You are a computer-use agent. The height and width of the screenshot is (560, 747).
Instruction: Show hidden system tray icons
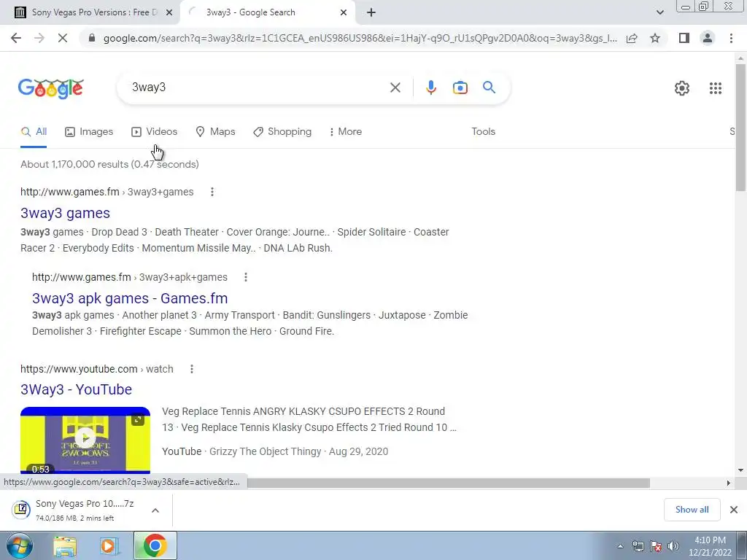click(620, 547)
